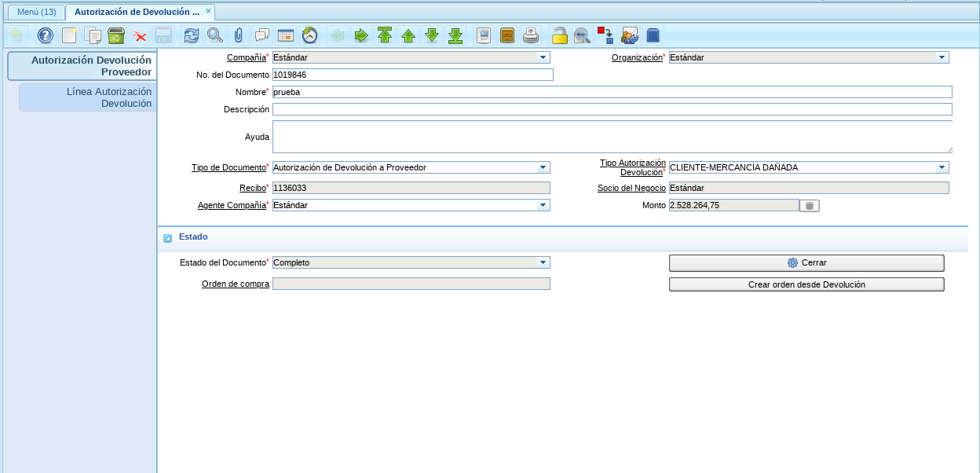The width and height of the screenshot is (980, 473).
Task: Click into the Descripción text field
Action: pos(612,109)
